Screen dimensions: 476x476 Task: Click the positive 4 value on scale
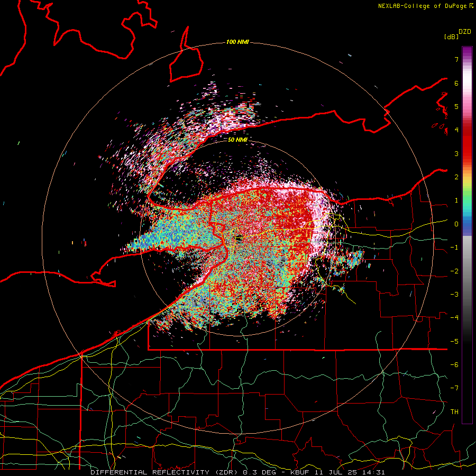(456, 130)
